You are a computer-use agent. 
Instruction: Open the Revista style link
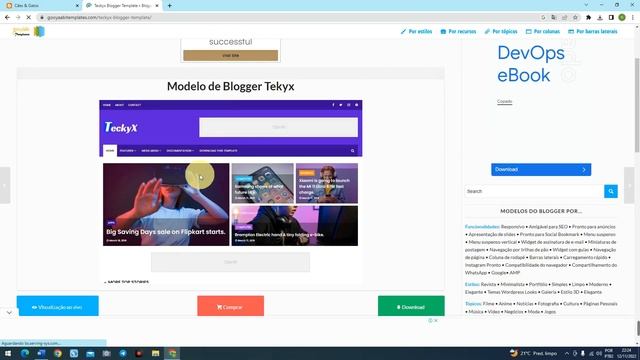click(x=489, y=284)
